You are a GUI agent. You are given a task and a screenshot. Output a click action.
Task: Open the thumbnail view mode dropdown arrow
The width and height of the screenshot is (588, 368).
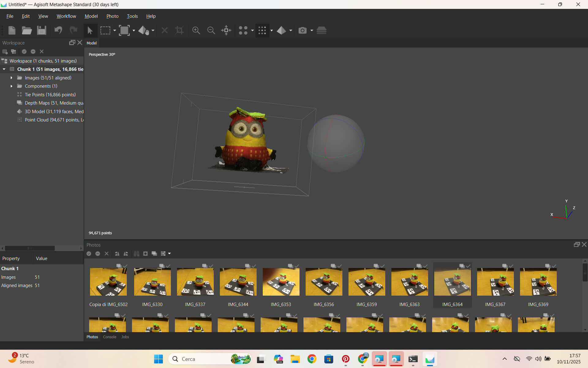coord(169,254)
